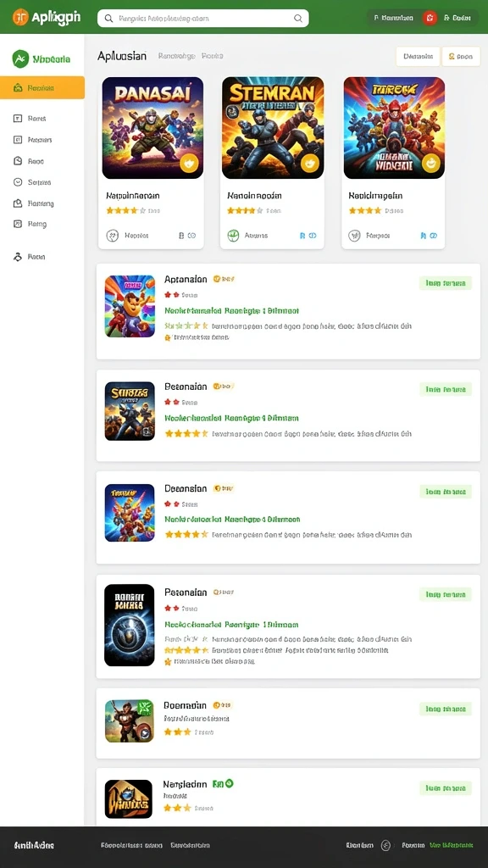Click the circular icon in the dark footer bar

(x=385, y=845)
